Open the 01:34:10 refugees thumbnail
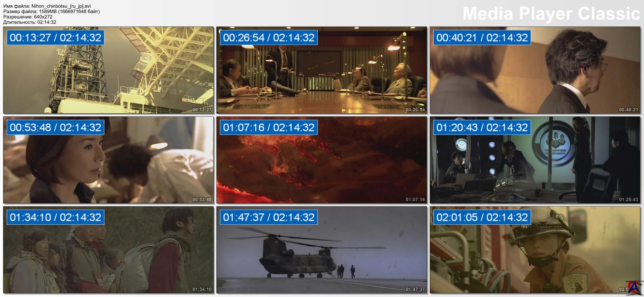This screenshot has width=644, height=297. (x=108, y=250)
